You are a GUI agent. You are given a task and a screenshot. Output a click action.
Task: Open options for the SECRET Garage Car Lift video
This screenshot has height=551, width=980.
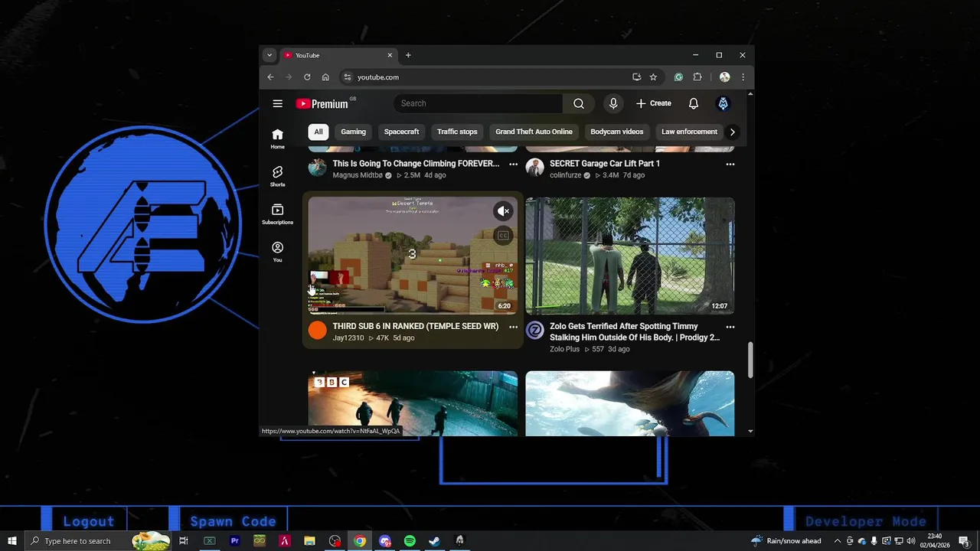pyautogui.click(x=730, y=164)
